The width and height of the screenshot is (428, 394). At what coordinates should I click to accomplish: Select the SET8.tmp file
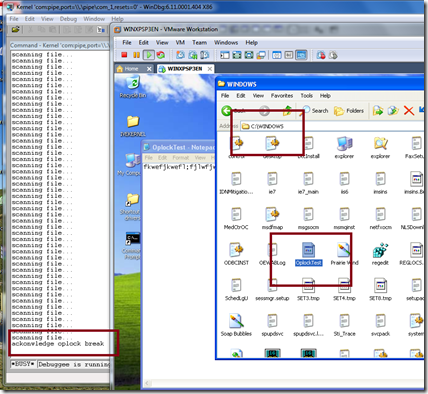click(x=380, y=289)
